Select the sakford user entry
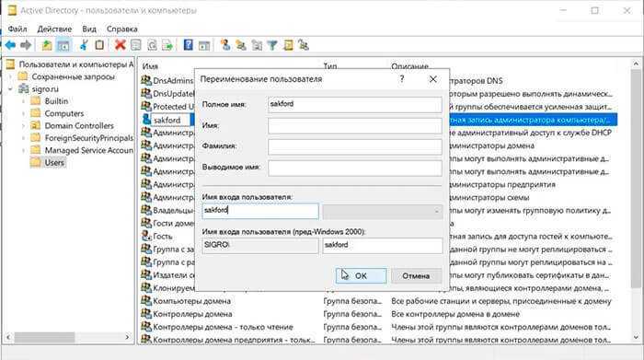The image size is (644, 360). point(167,120)
